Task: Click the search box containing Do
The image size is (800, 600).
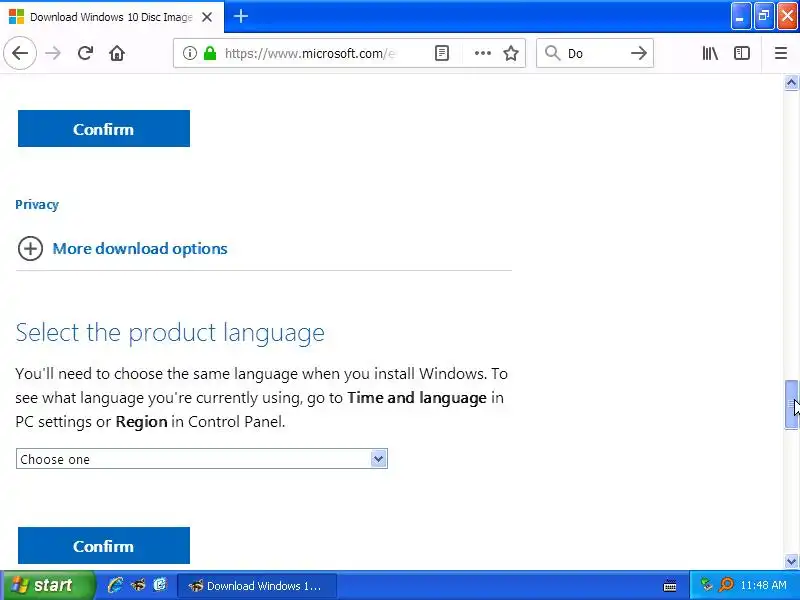Action: (x=594, y=53)
